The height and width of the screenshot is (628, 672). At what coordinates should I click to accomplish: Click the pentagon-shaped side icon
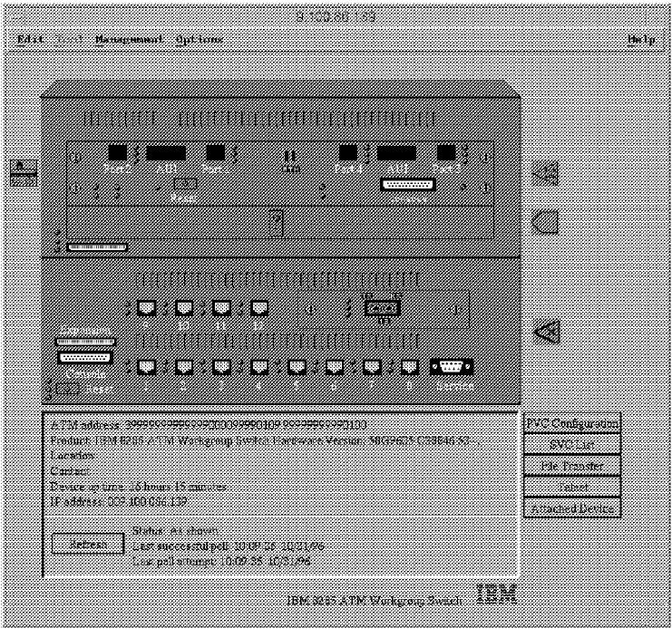[545, 222]
